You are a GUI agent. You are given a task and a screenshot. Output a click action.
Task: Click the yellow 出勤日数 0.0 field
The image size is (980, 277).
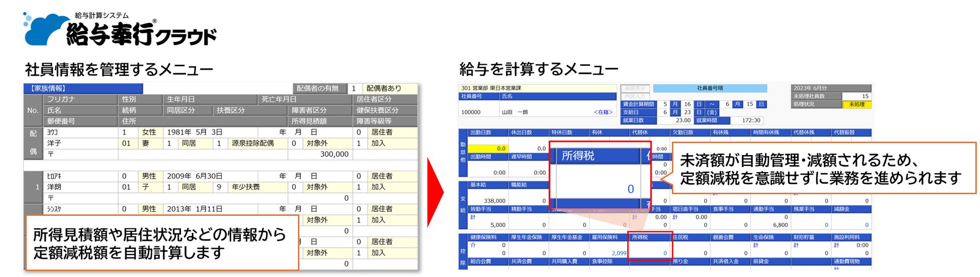point(487,149)
